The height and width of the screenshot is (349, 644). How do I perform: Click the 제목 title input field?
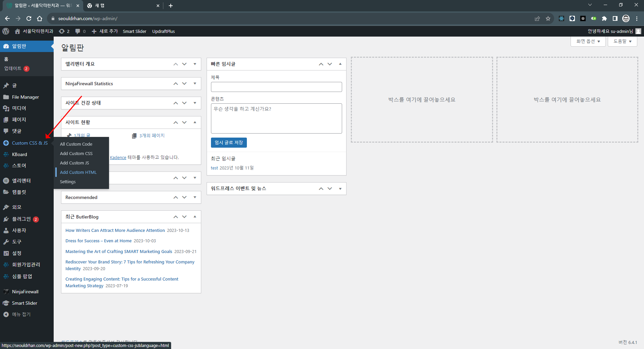[276, 87]
